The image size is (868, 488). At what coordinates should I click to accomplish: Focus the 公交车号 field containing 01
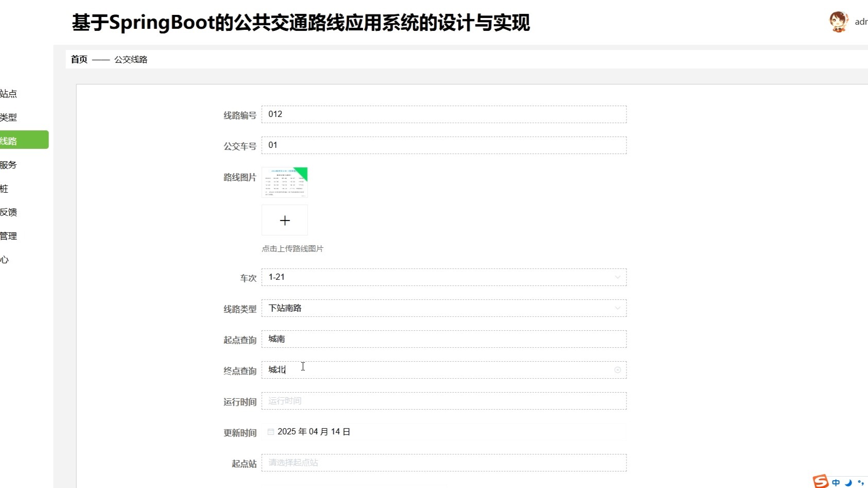click(444, 145)
